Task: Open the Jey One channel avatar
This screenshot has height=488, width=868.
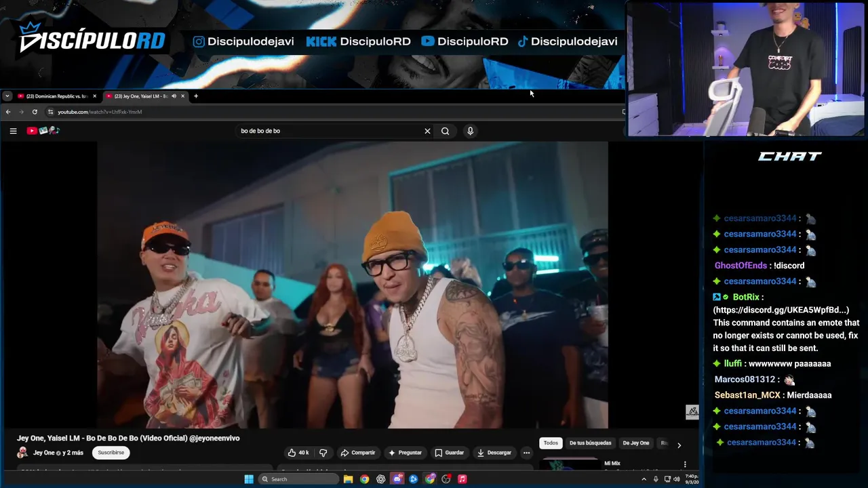Action: [x=22, y=453]
